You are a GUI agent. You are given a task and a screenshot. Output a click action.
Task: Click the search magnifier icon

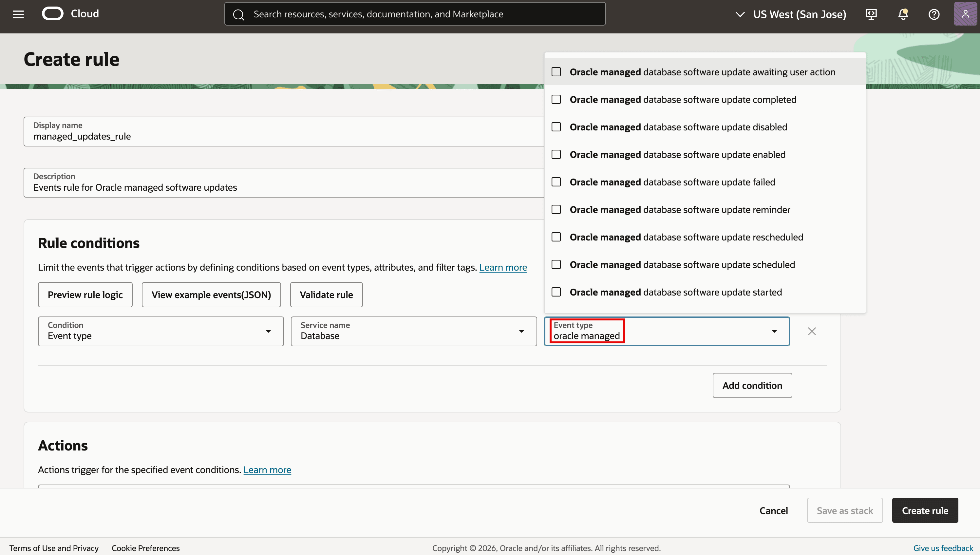(238, 14)
